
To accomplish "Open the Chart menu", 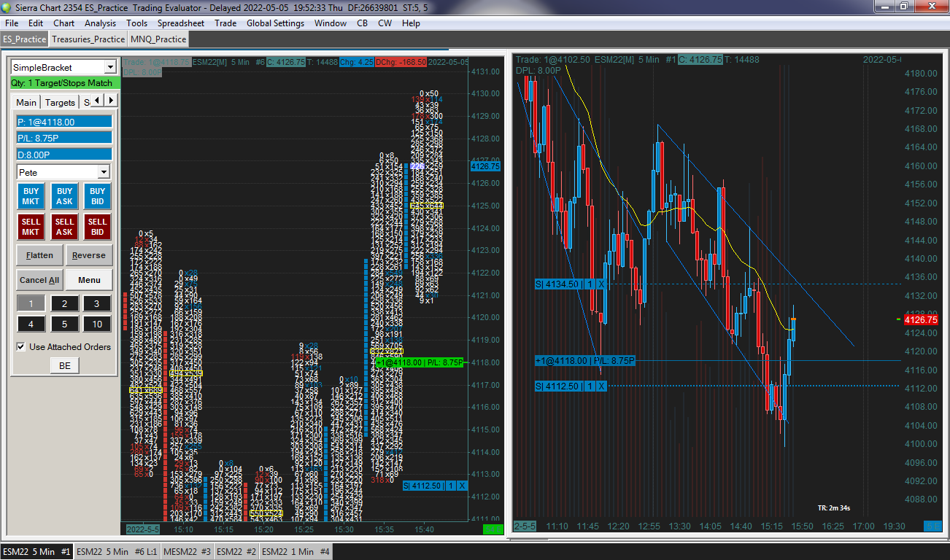I will (64, 23).
